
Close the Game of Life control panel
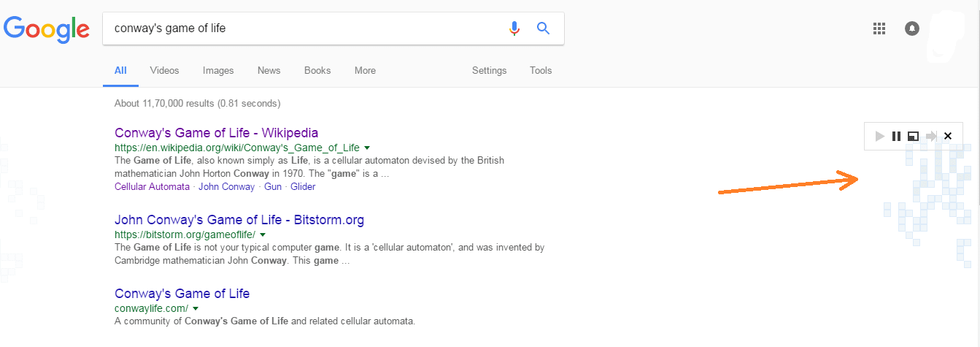[x=948, y=136]
